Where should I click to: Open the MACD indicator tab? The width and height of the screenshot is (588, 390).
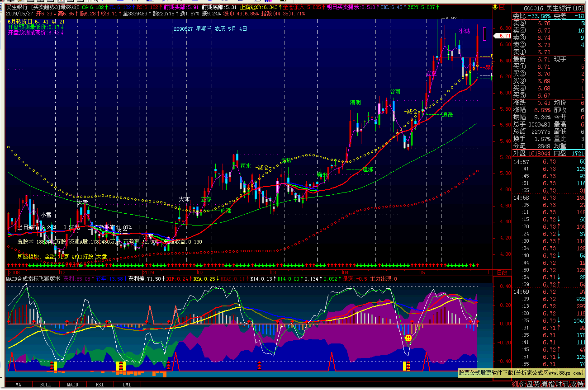73,385
